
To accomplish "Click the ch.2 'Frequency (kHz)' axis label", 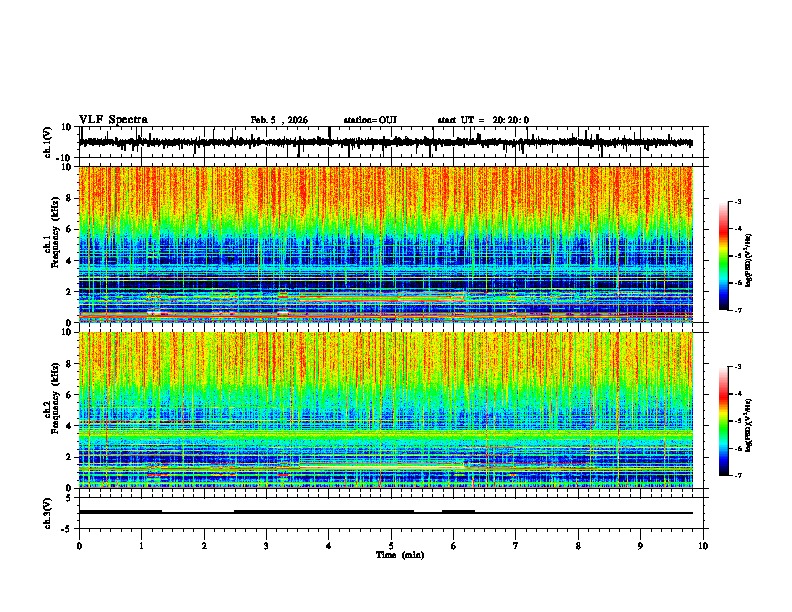I will [x=56, y=398].
